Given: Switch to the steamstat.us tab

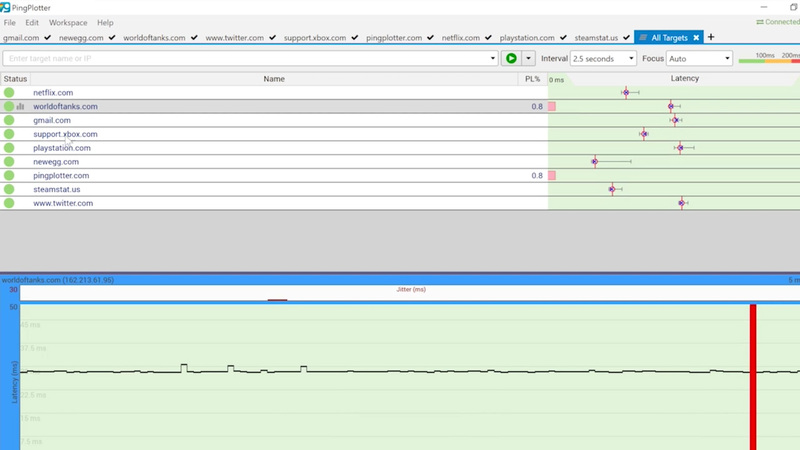Looking at the screenshot, I should tap(596, 38).
